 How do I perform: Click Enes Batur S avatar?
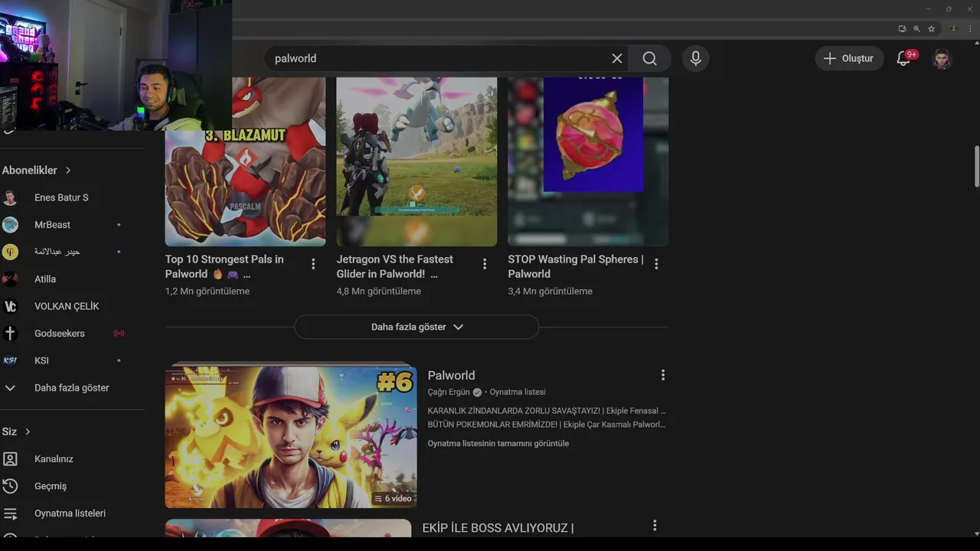click(10, 197)
